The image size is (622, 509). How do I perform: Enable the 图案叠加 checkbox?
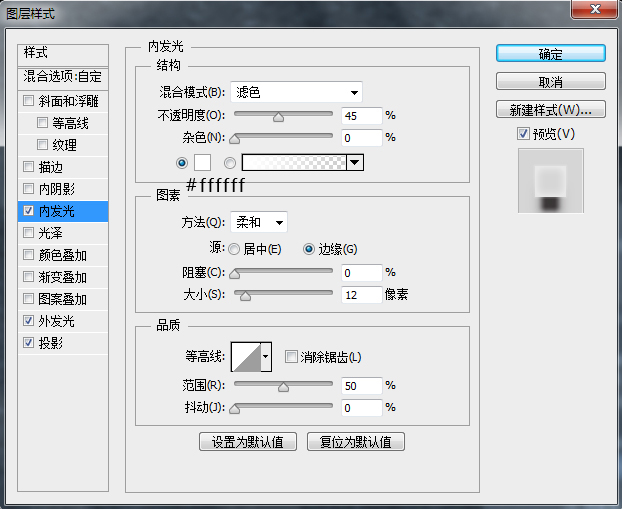coord(28,298)
